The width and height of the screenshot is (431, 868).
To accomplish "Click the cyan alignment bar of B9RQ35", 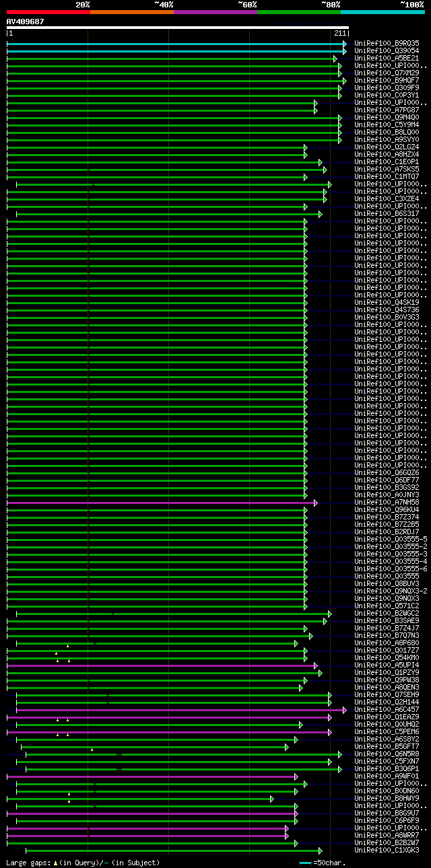I will tap(176, 44).
